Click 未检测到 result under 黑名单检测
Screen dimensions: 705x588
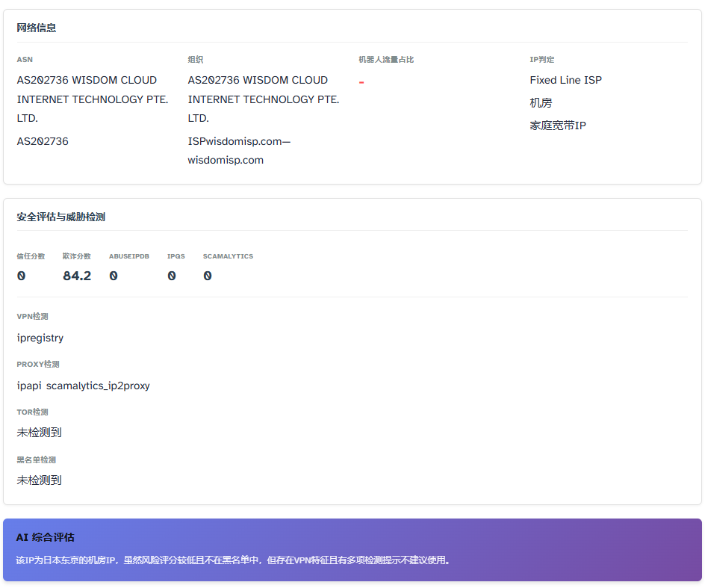(x=39, y=480)
